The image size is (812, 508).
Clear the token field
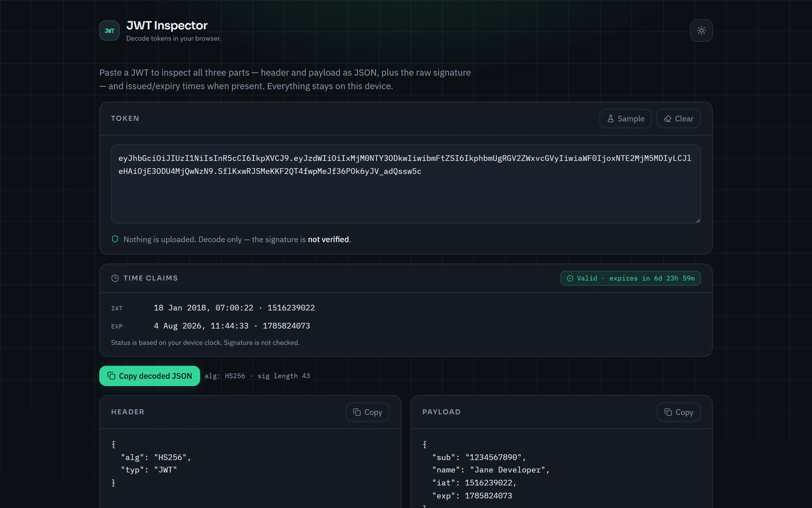tap(678, 119)
